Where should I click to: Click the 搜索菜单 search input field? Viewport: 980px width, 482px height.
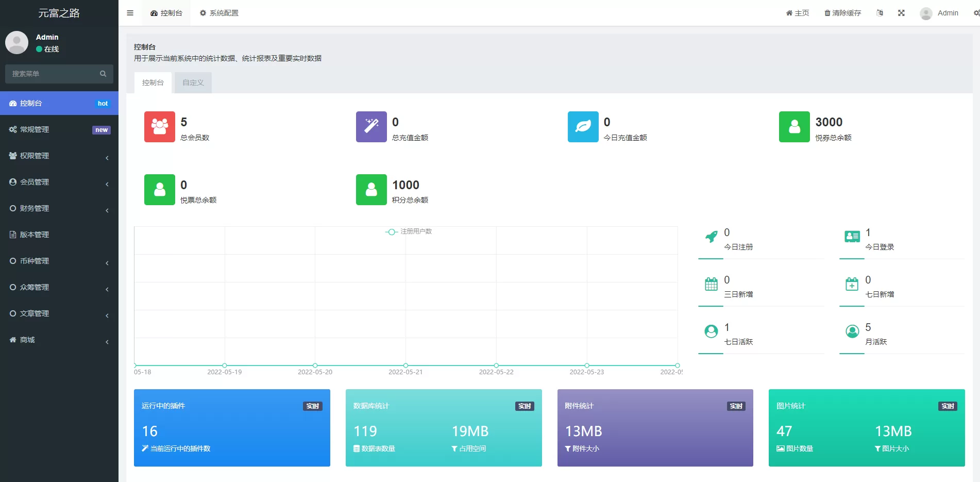(52, 74)
